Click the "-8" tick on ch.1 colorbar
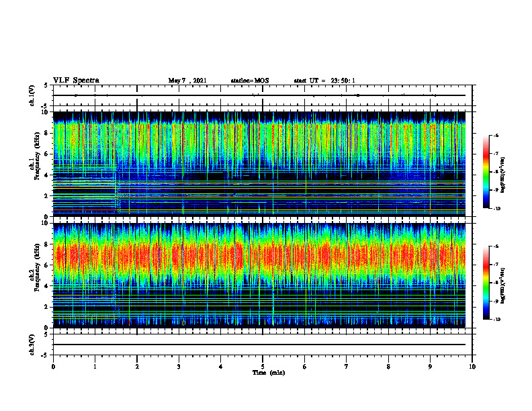 coord(496,172)
